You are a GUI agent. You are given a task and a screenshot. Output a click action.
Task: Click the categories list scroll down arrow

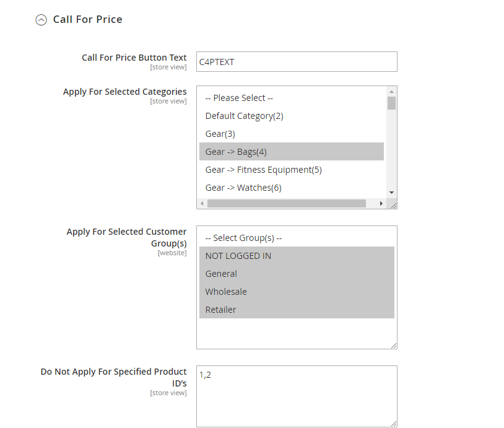[391, 193]
